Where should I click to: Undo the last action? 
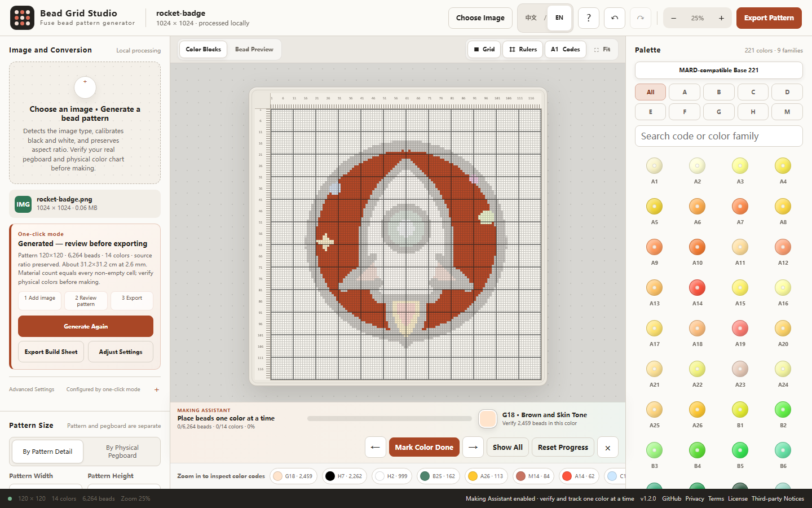[615, 18]
